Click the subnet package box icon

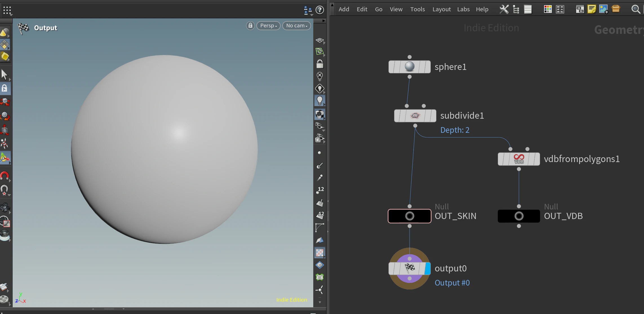tap(616, 9)
